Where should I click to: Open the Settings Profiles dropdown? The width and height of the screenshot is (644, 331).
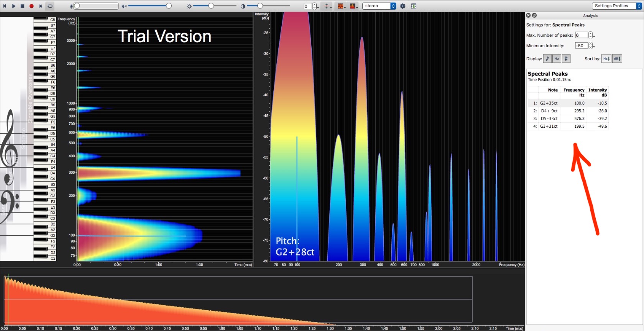tap(617, 6)
